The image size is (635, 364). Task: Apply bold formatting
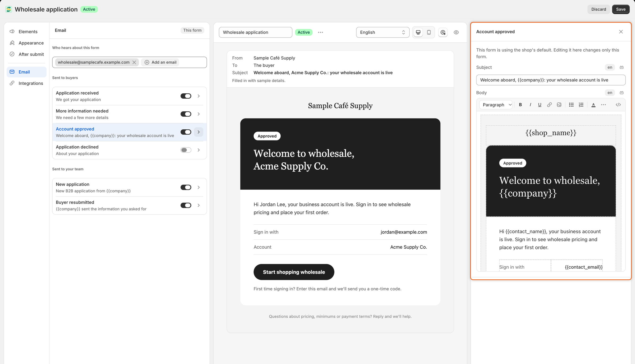[520, 105]
